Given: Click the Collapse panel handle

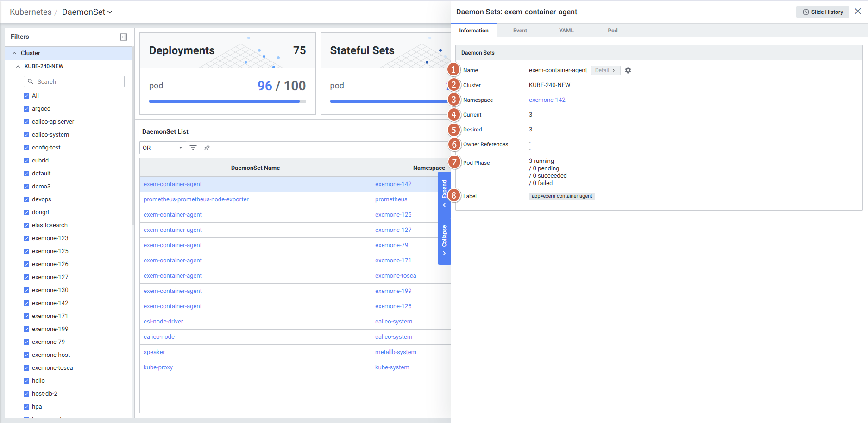Looking at the screenshot, I should tap(444, 240).
